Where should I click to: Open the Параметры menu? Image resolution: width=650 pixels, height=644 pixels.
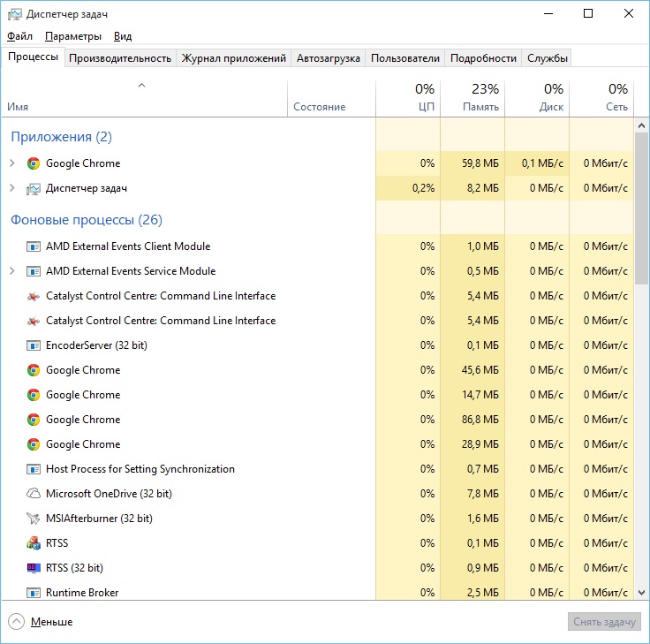[x=73, y=36]
